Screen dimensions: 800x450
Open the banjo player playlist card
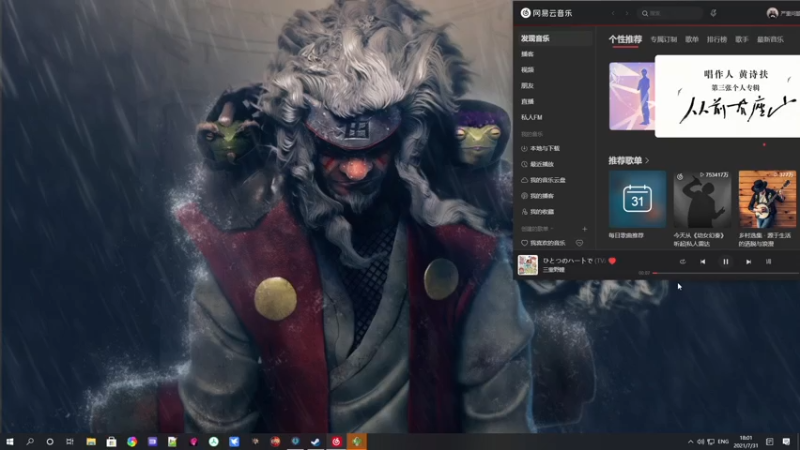767,199
